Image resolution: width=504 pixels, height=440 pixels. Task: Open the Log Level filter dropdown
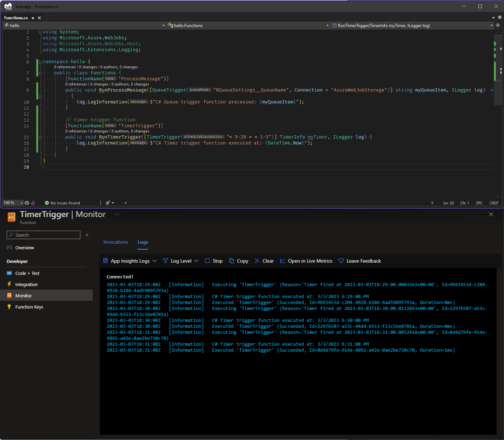(181, 261)
